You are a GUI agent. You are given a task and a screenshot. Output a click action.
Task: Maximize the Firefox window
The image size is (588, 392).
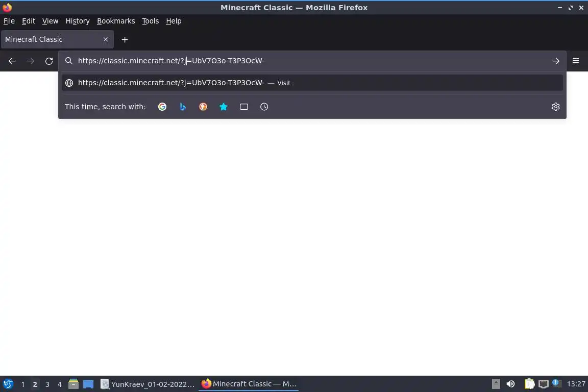tap(570, 8)
